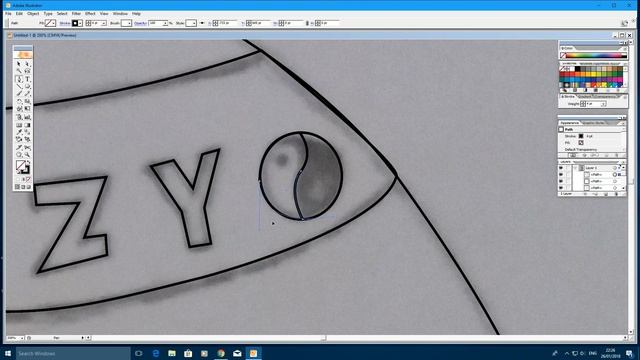Hide the third Path sublayer via eye icon

point(561,187)
